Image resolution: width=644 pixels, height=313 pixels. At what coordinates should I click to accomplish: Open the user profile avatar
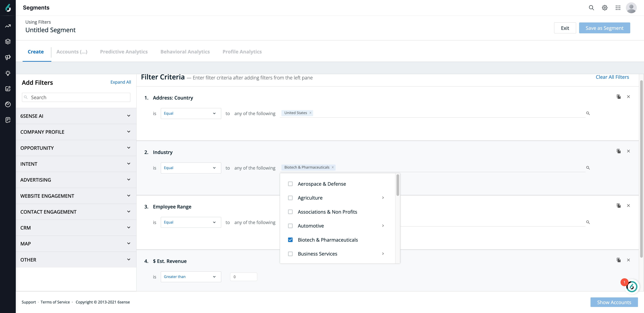coord(631,8)
